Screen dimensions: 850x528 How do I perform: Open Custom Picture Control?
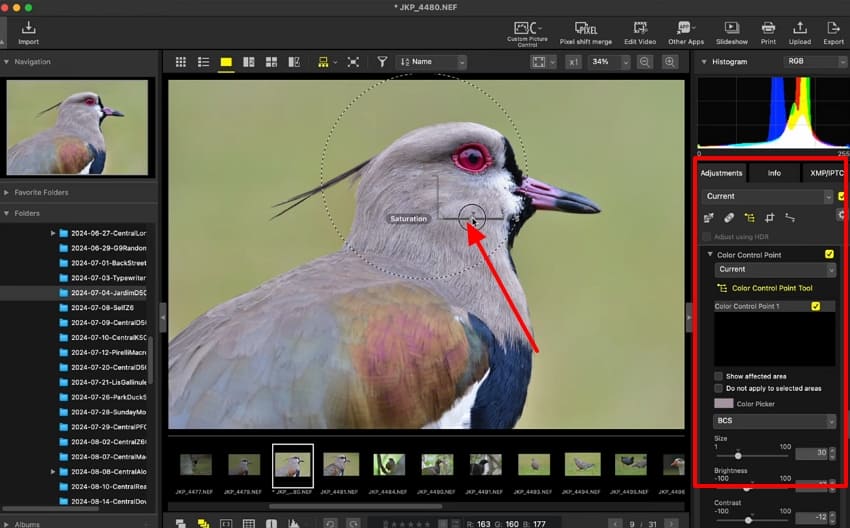click(527, 33)
